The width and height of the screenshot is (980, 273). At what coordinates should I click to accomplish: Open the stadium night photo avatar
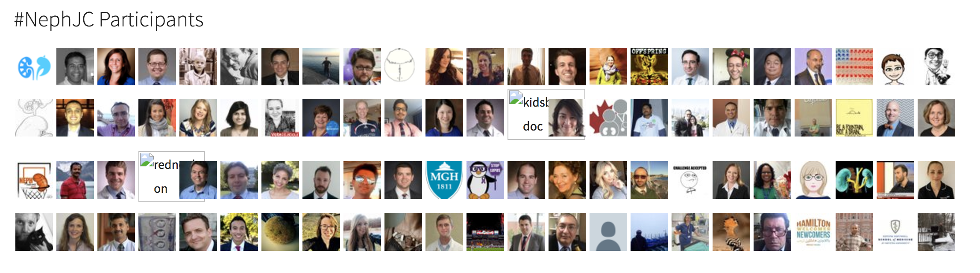(485, 232)
